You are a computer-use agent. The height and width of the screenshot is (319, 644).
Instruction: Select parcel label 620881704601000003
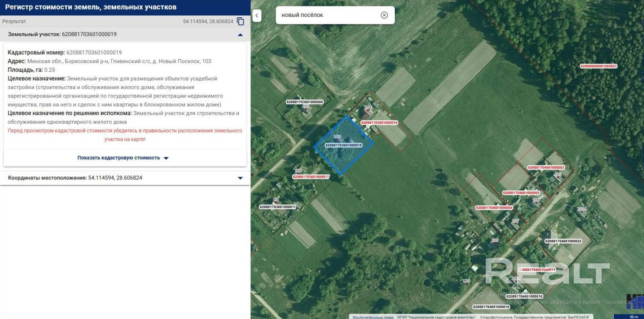point(546,168)
